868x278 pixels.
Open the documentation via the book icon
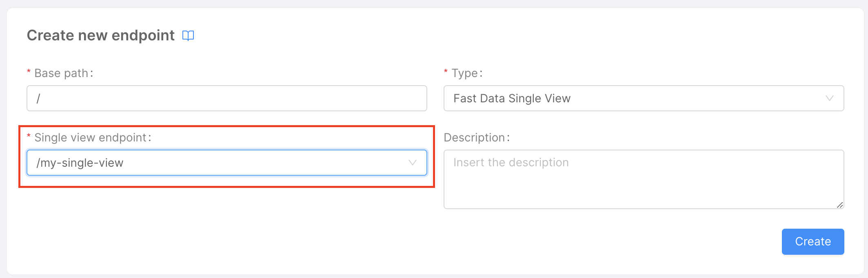click(x=188, y=36)
